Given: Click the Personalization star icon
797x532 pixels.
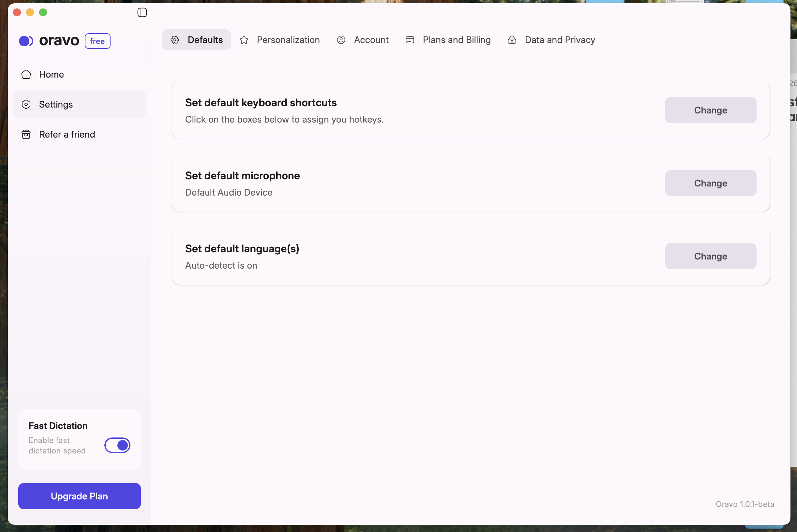Looking at the screenshot, I should [x=244, y=40].
